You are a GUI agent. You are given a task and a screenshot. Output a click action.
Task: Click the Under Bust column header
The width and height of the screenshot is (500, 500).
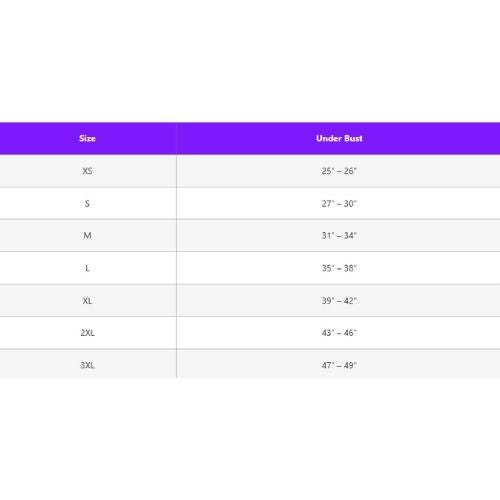(x=339, y=138)
